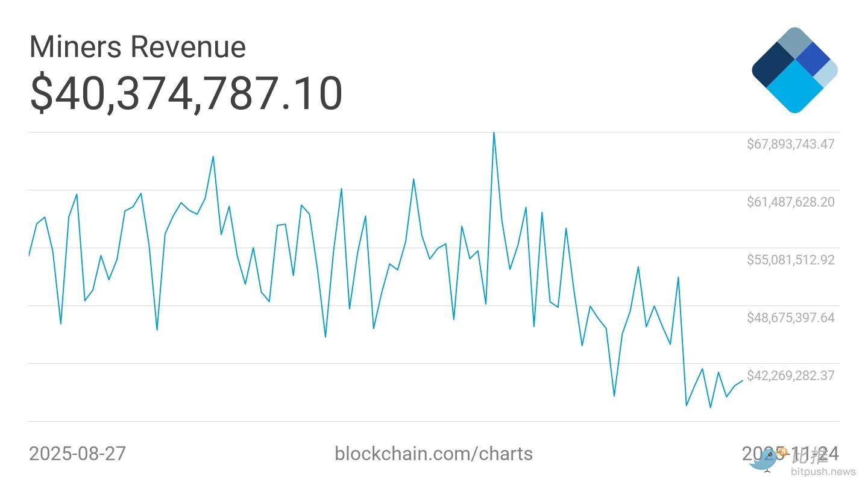Click the $40,374,787.10 revenue value

[186, 94]
